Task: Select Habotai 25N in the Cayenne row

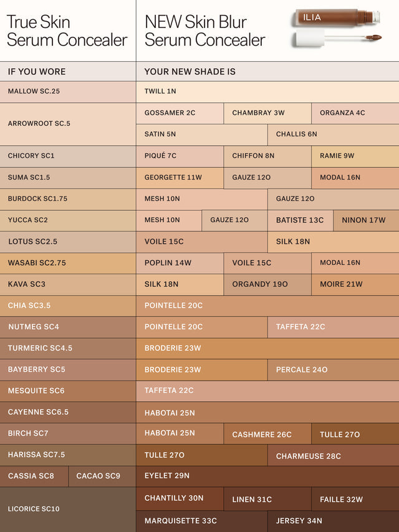Action: pos(267,413)
